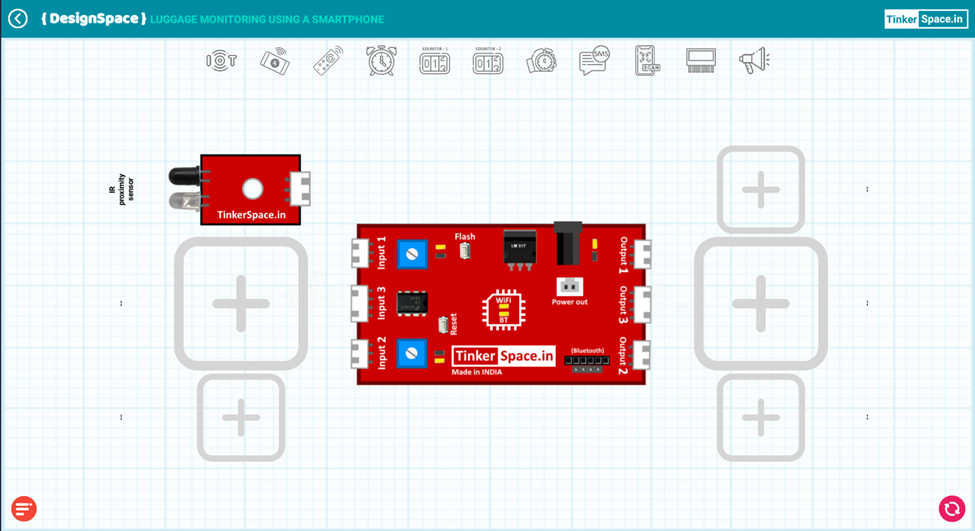This screenshot has height=531, width=975.
Task: Go back using the arrow button
Action: coord(18,19)
